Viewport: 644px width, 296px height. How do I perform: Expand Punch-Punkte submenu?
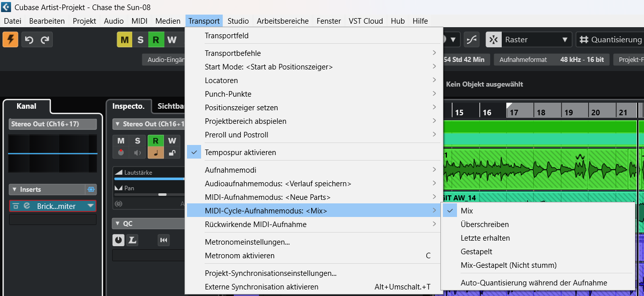(314, 94)
